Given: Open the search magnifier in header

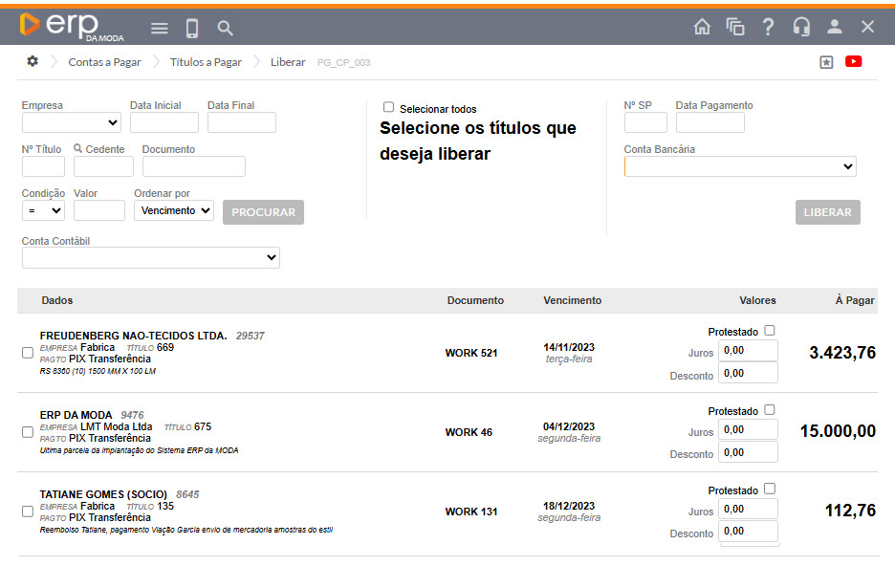Looking at the screenshot, I should pyautogui.click(x=226, y=28).
